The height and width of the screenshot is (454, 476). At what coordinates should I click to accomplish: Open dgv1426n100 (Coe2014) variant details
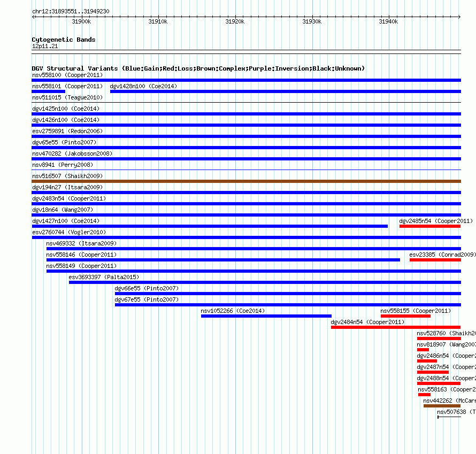tap(66, 120)
